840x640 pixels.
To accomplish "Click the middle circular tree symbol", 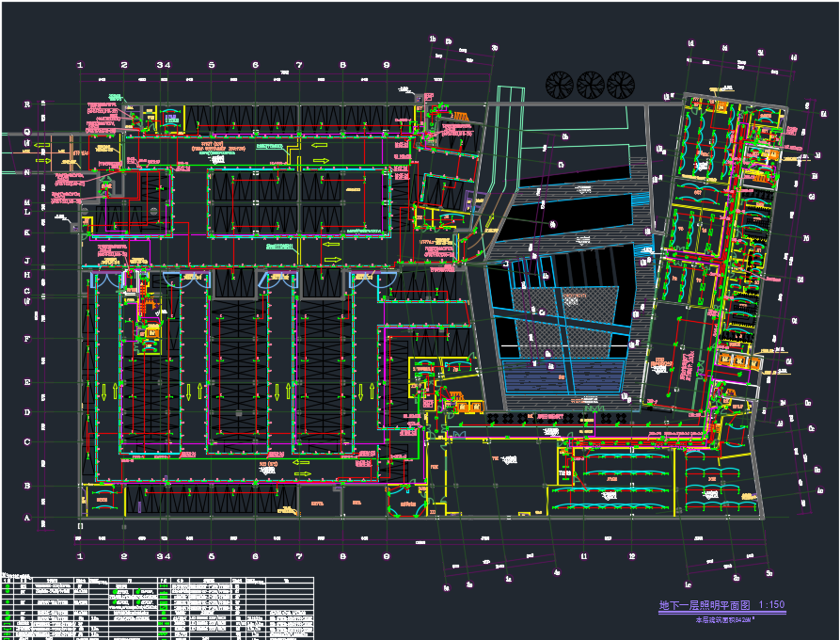I will [x=590, y=85].
